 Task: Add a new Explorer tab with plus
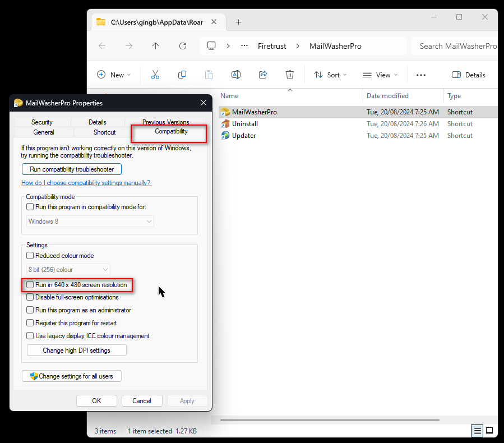238,22
